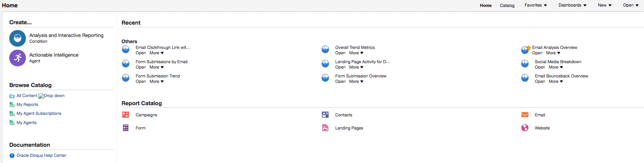Click Open under Email Analysis Overview

tap(537, 53)
